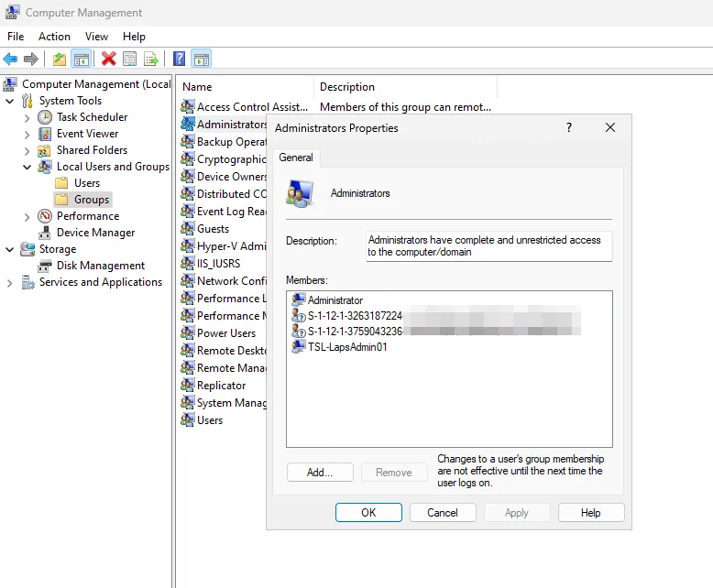This screenshot has width=713, height=588.
Task: Click OK in Administrators Properties
Action: pyautogui.click(x=368, y=513)
